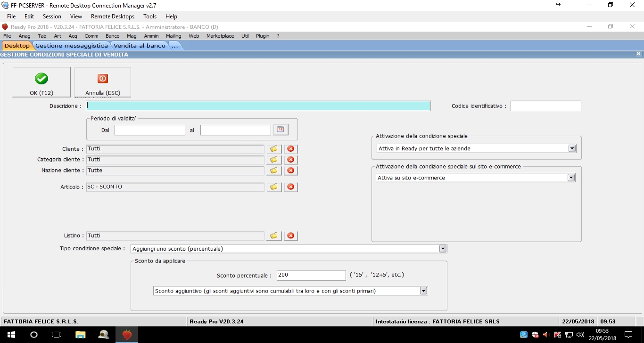Open the Plugin menu
This screenshot has width=644, height=343.
(263, 36)
